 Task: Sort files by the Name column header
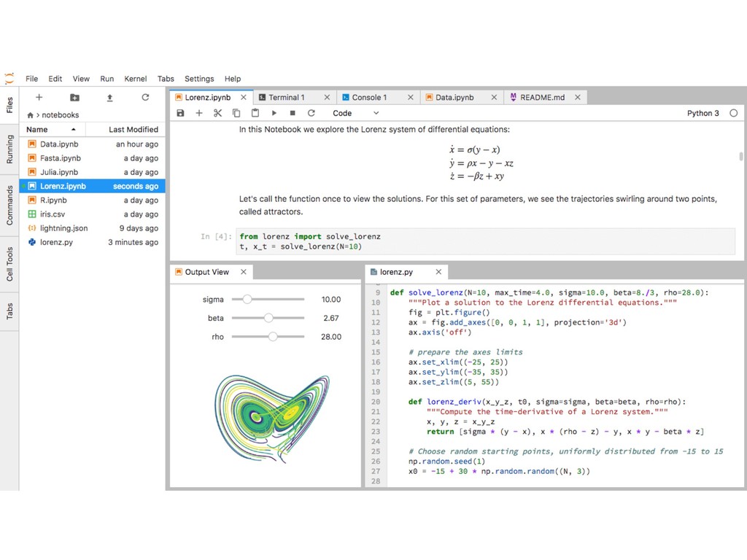click(37, 129)
